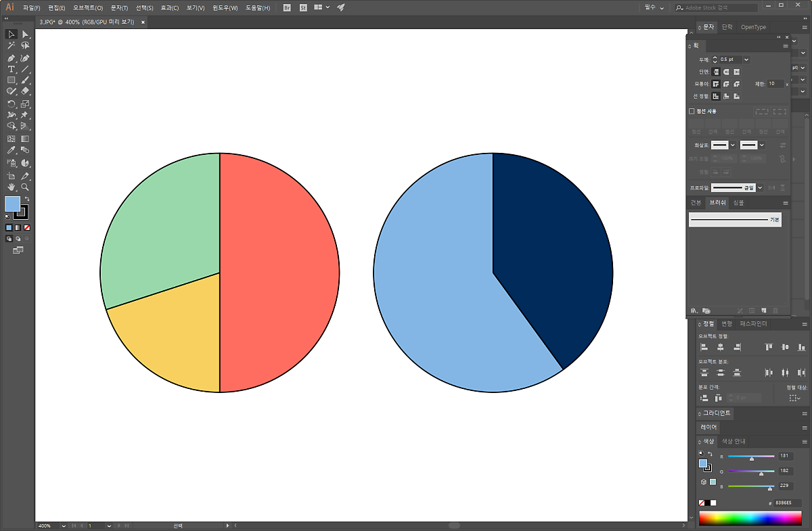812x531 pixels.
Task: Activate the Zoom magnifier tool
Action: coord(25,187)
